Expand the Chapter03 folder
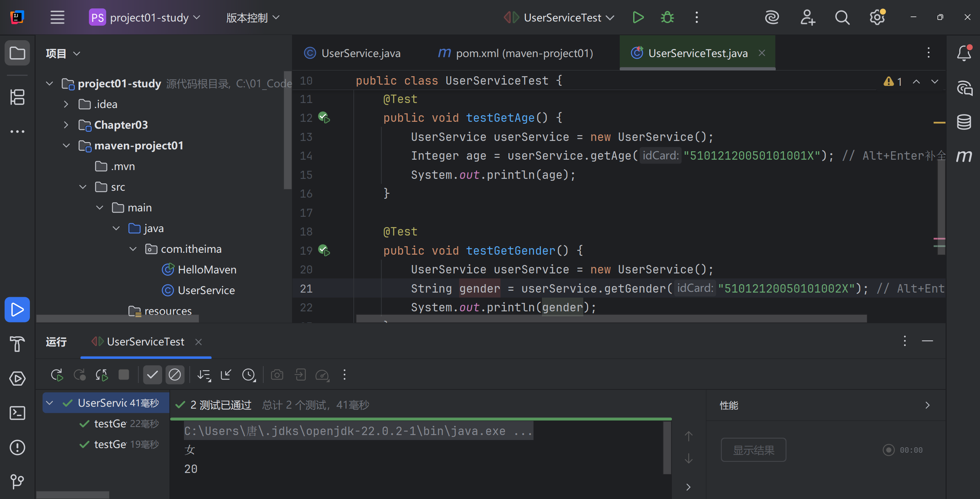The image size is (980, 499). pyautogui.click(x=66, y=125)
